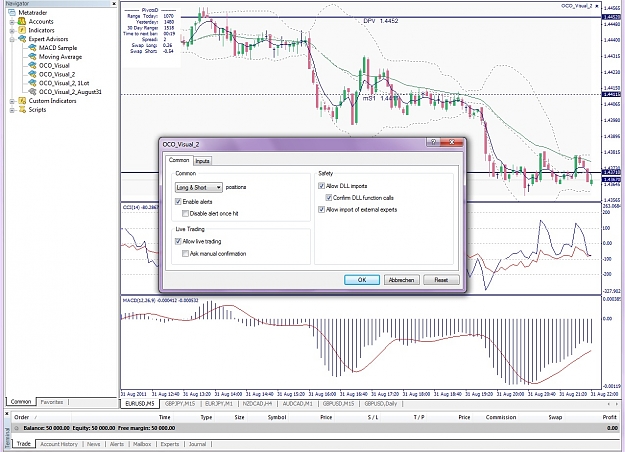Click the Metatrader root icon in Navigator
Screen dimensions: 625x452
pos(12,13)
